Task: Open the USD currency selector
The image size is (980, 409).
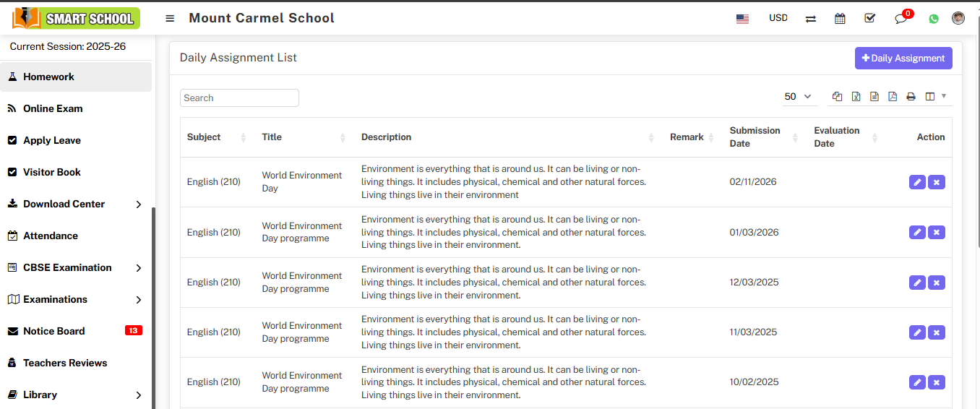Action: [778, 18]
